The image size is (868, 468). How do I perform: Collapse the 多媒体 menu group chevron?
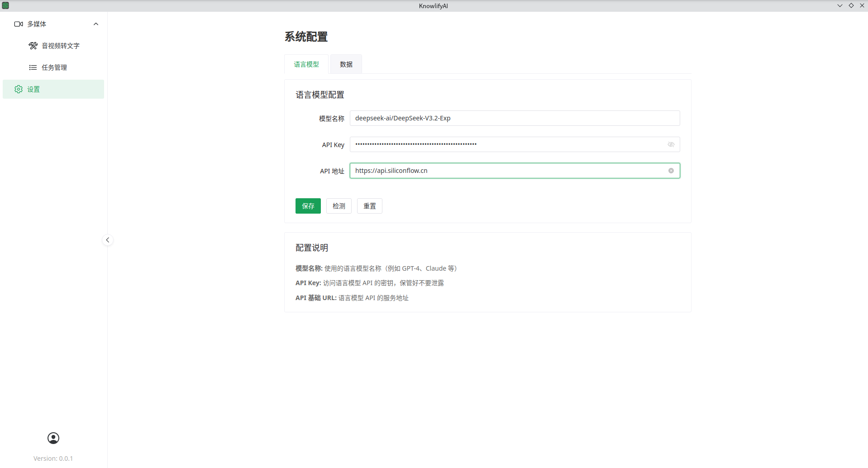tap(96, 24)
